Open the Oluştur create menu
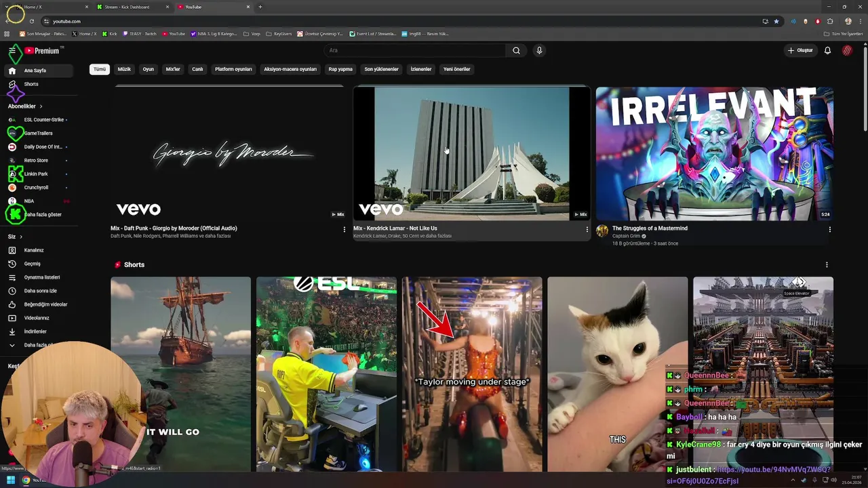This screenshot has width=868, height=488. pos(800,50)
